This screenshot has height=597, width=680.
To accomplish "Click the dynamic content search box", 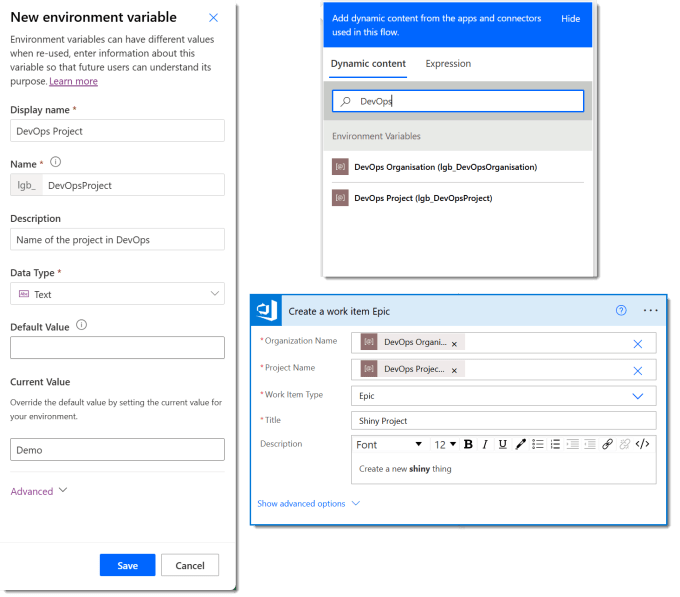I will (458, 101).
